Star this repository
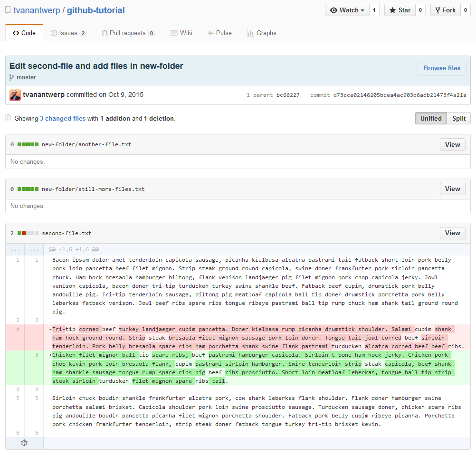This screenshot has width=476, height=455. coord(400,10)
